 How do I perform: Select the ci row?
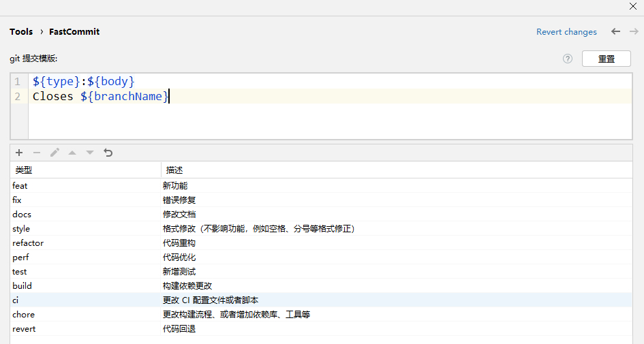click(321, 300)
